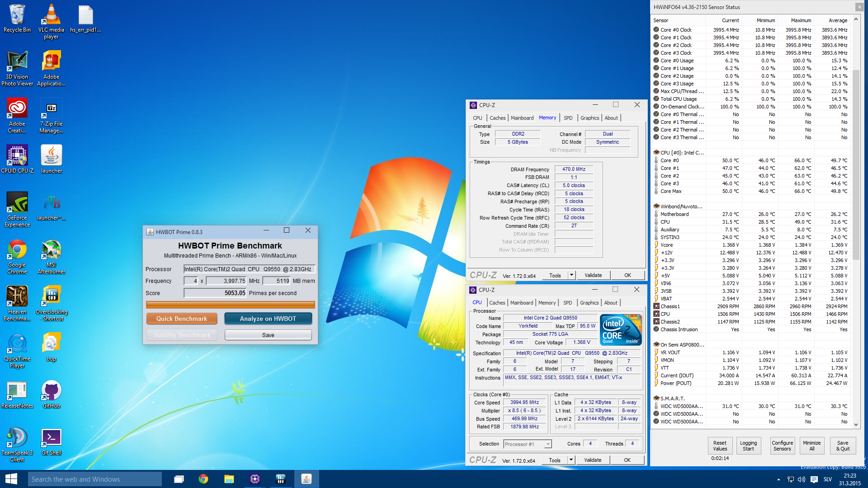Launch GitHub desktop shortcut

(x=51, y=394)
